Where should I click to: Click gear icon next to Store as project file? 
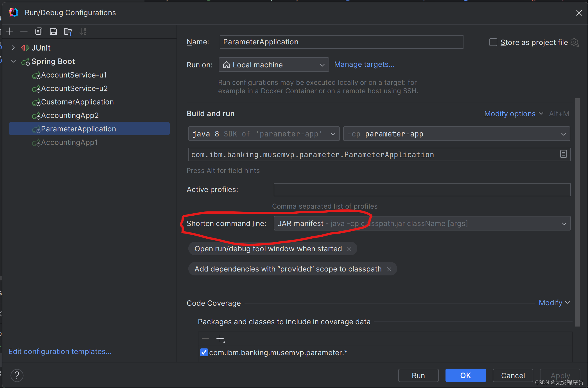click(x=575, y=42)
